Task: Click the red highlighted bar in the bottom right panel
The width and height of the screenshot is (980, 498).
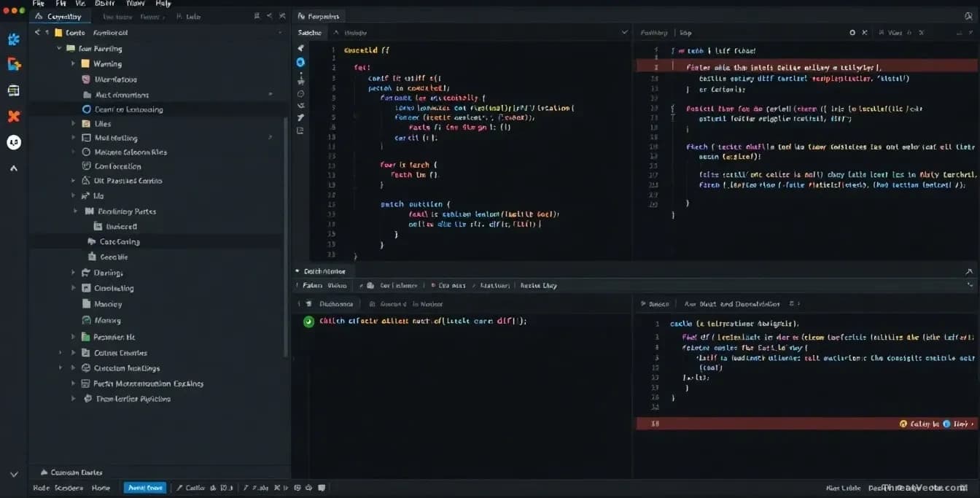Action: click(806, 423)
